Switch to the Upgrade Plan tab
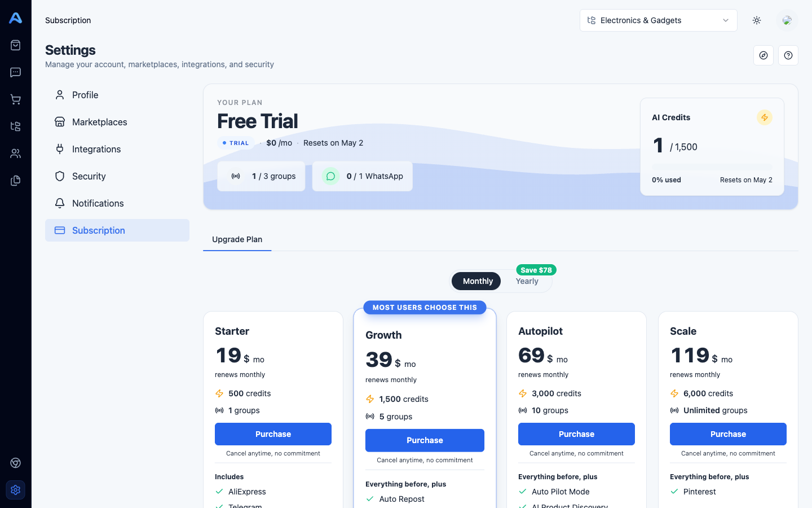The width and height of the screenshot is (812, 508). pyautogui.click(x=237, y=239)
